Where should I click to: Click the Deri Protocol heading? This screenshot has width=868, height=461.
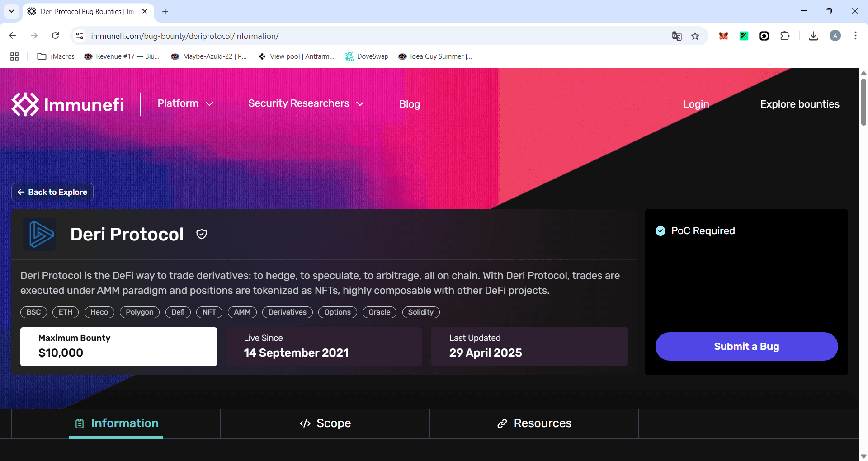127,234
